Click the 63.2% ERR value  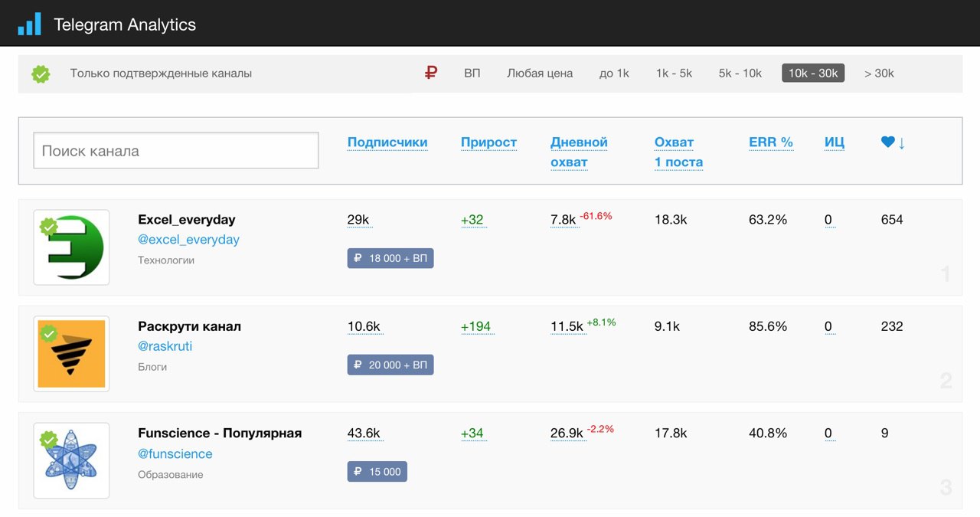[x=768, y=220]
